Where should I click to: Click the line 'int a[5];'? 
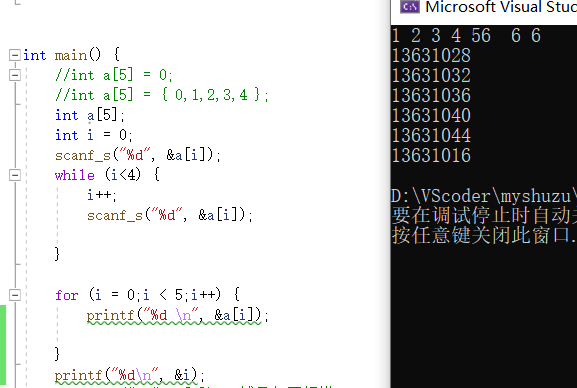pos(90,116)
